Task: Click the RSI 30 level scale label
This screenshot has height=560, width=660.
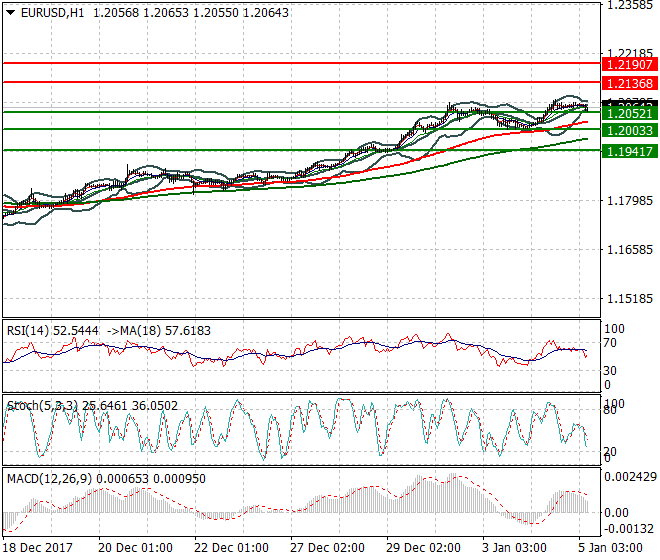Action: coord(610,371)
